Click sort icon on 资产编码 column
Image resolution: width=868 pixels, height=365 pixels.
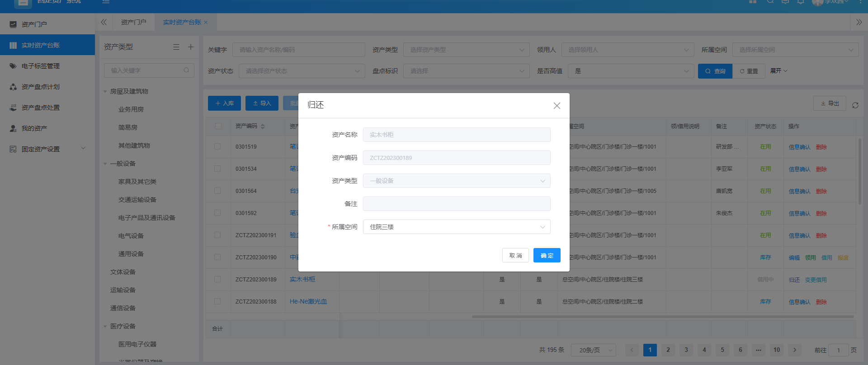coord(263,126)
